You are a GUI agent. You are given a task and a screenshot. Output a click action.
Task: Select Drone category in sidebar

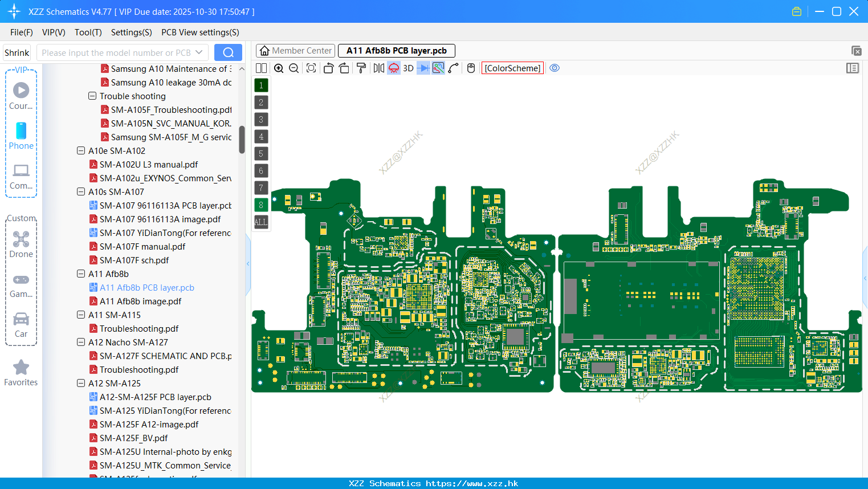click(x=21, y=244)
